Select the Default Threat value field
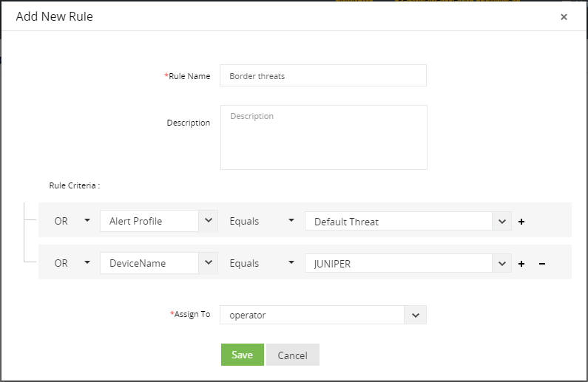This screenshot has width=588, height=382. tap(399, 222)
